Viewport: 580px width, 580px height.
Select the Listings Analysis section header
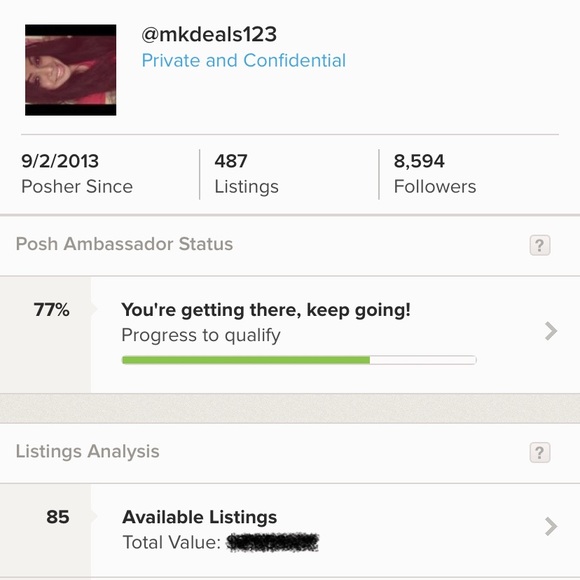290,452
